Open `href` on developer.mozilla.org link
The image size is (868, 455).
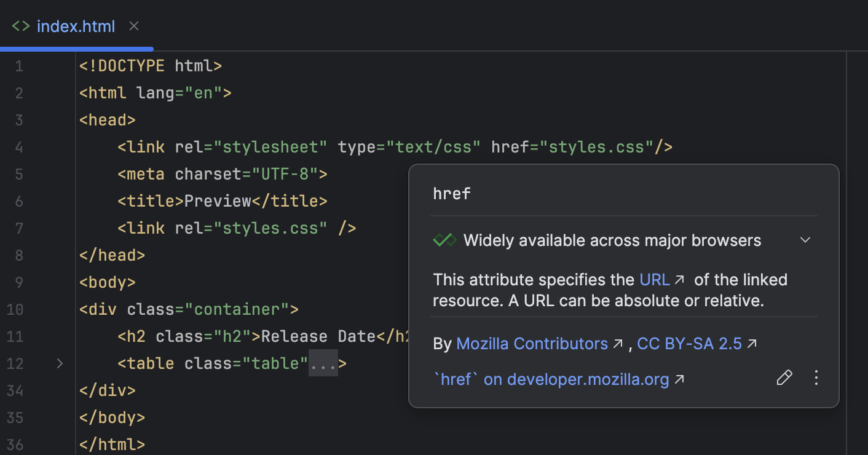559,379
